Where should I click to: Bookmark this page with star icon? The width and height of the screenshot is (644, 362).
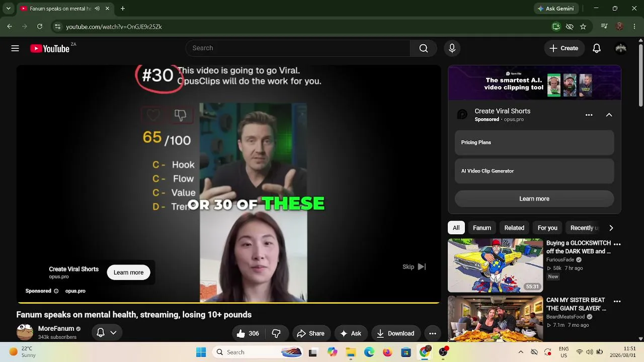(x=583, y=27)
